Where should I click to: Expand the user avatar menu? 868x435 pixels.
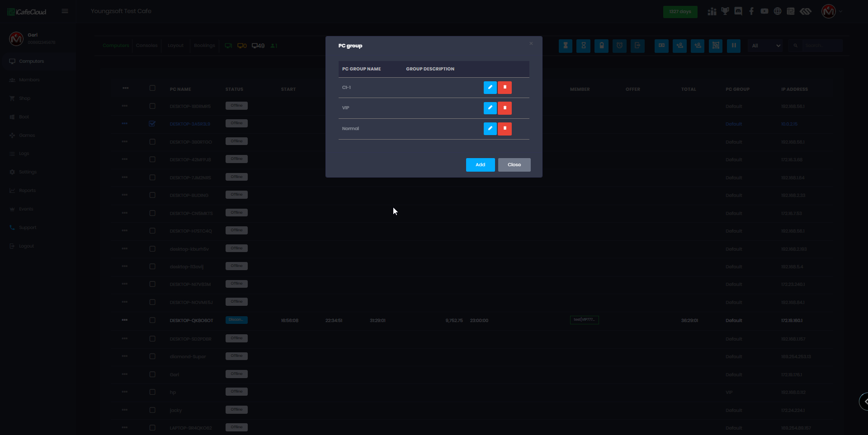click(x=831, y=12)
